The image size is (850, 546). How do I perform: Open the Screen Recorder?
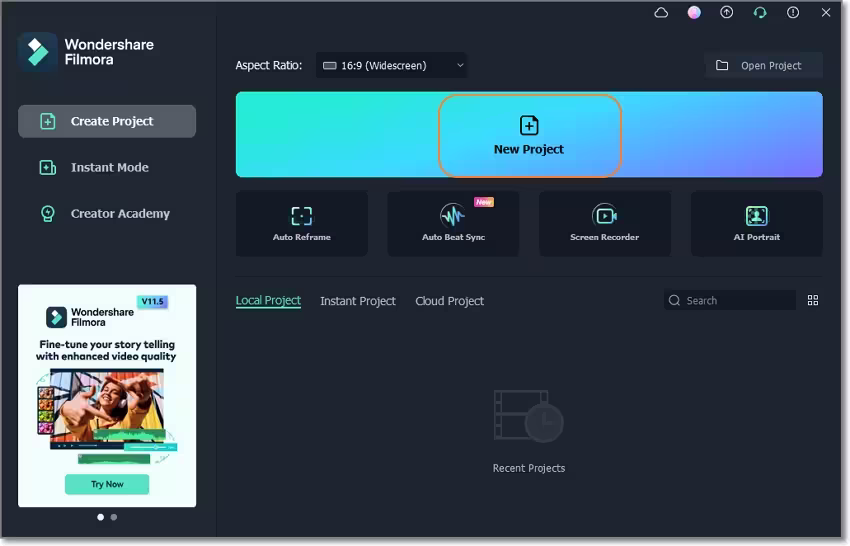604,223
